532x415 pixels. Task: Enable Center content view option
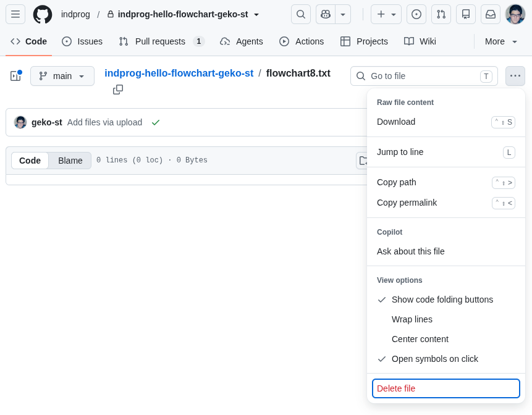[x=446, y=339]
